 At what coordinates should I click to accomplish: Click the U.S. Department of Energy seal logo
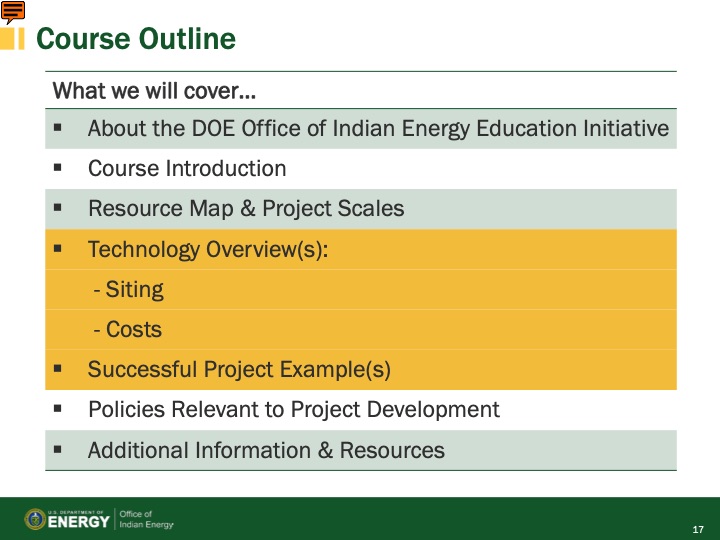pyautogui.click(x=35, y=519)
